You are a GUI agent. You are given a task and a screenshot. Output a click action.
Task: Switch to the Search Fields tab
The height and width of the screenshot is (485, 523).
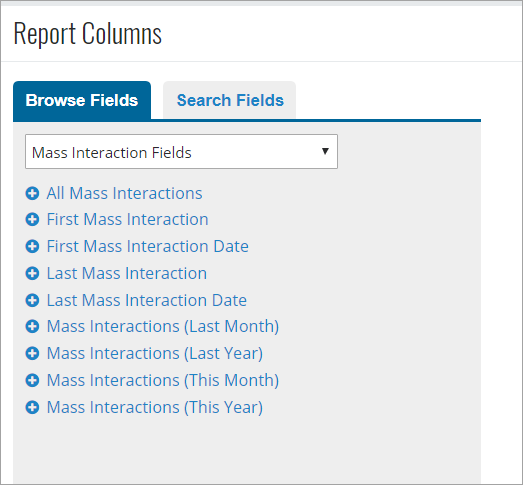(229, 100)
